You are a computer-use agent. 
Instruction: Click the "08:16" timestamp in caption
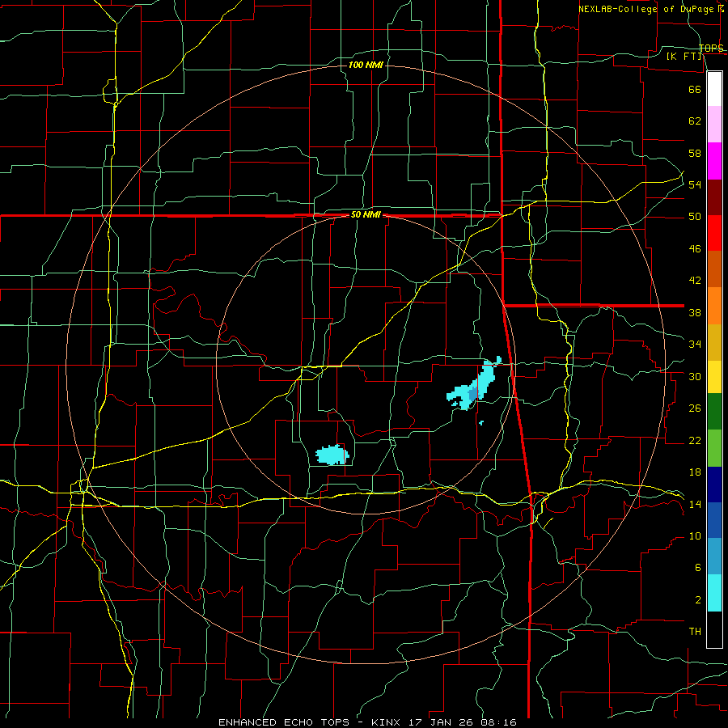[500, 722]
